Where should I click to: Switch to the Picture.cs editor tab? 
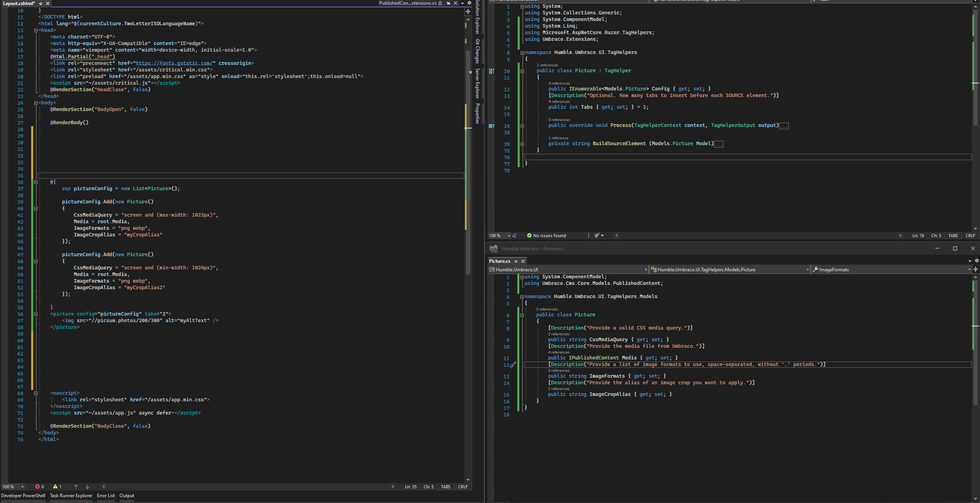click(500, 261)
